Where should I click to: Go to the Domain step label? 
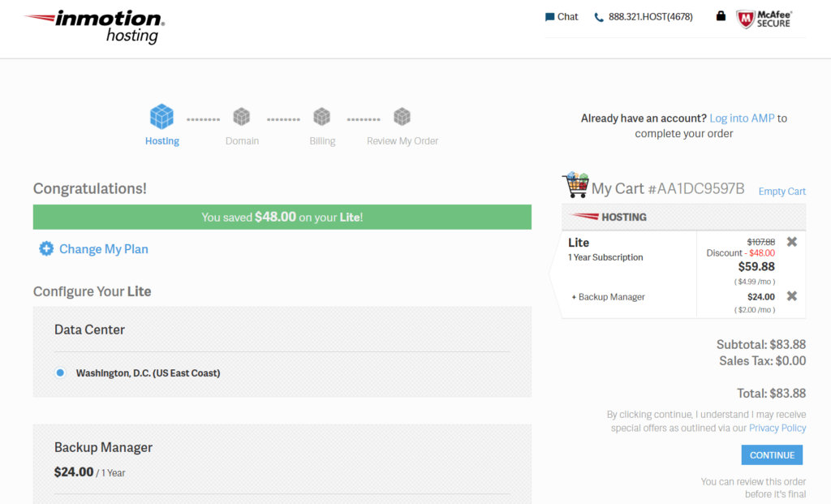[242, 141]
